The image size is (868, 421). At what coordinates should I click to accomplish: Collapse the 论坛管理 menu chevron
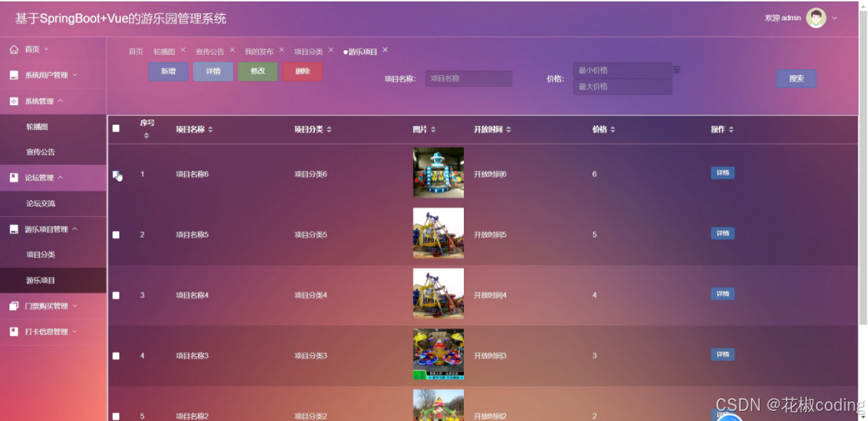click(60, 177)
